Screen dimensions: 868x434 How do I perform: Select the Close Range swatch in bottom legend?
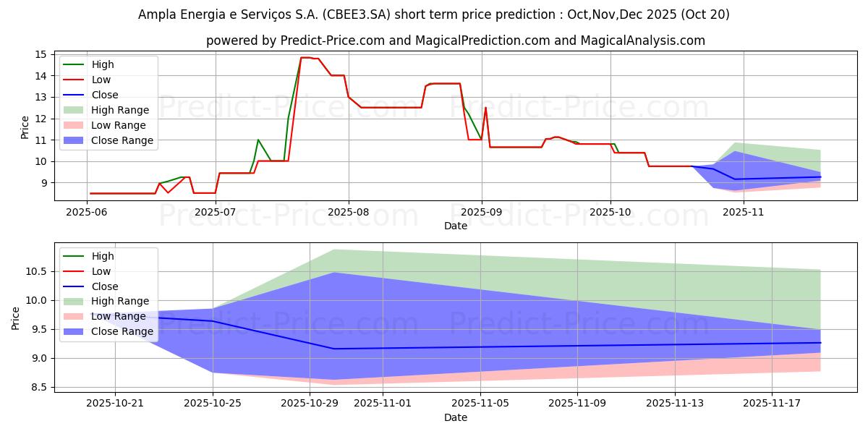click(x=75, y=332)
